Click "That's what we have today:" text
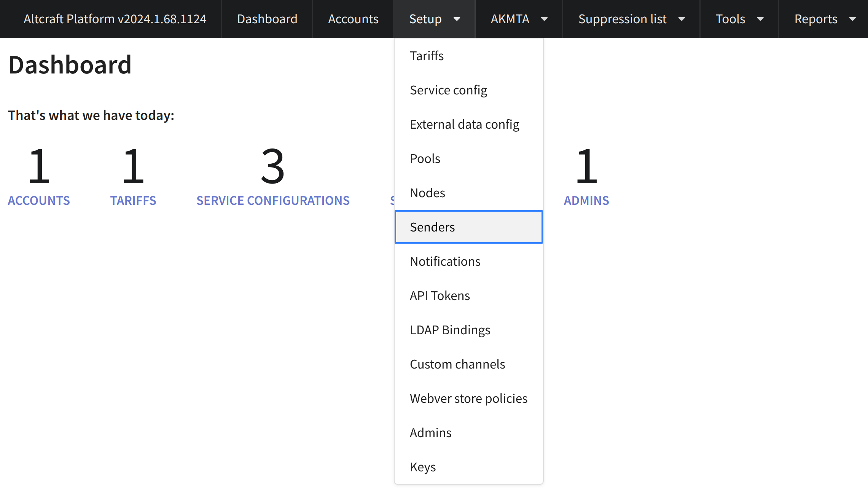Screen dimensions: 868x498 coord(91,115)
